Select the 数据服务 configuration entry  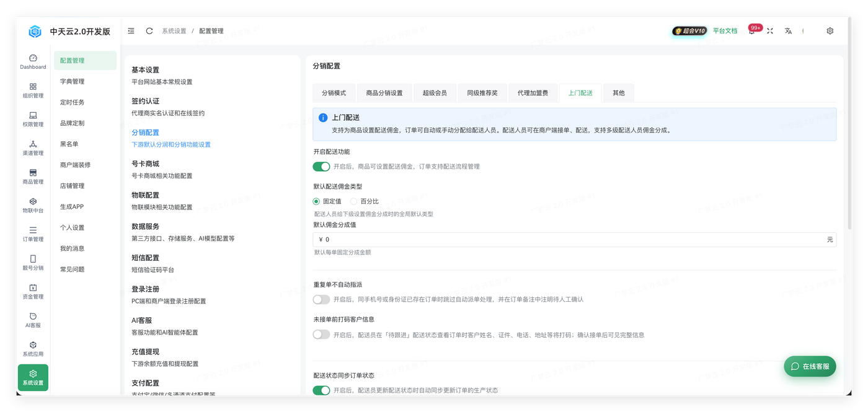click(x=212, y=232)
